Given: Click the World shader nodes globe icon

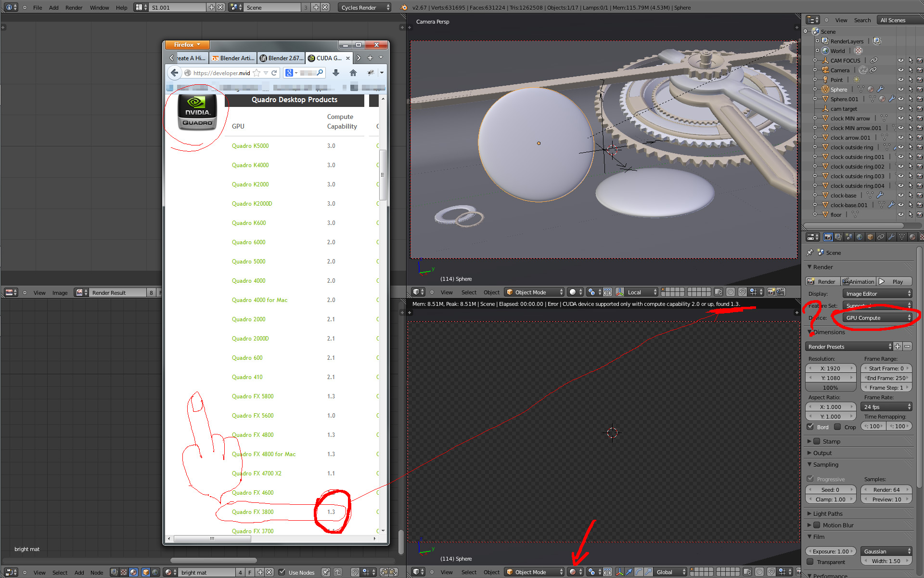Looking at the screenshot, I should pyautogui.click(x=155, y=572).
